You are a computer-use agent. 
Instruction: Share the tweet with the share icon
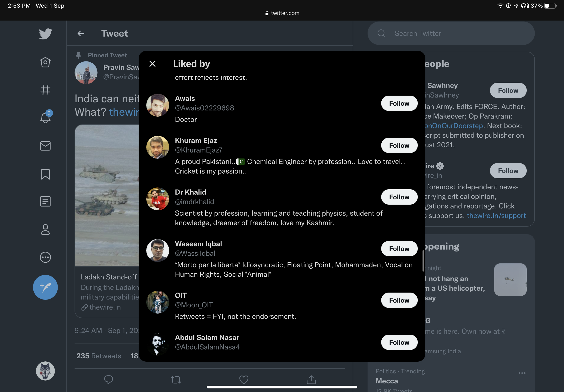[x=311, y=380]
